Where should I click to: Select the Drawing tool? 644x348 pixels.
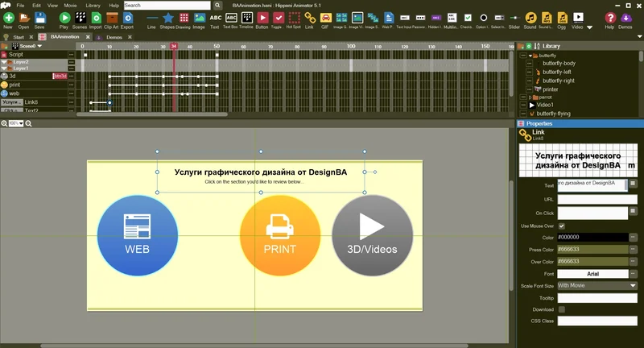[184, 20]
